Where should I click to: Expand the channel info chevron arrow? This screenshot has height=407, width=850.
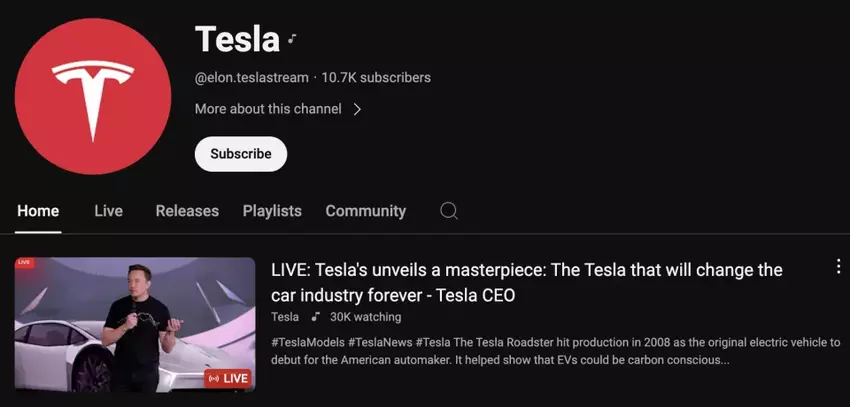click(x=358, y=109)
